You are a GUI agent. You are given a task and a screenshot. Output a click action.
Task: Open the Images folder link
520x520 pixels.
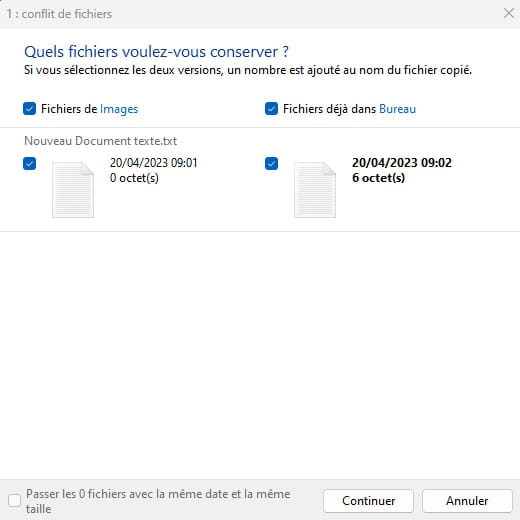tap(119, 109)
